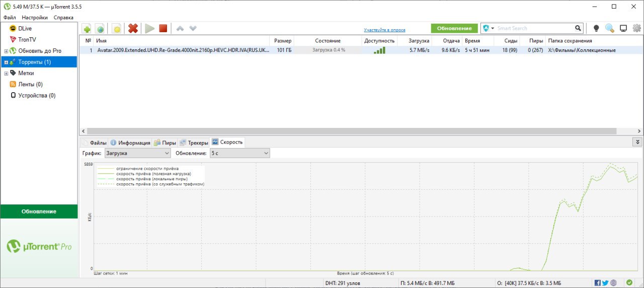This screenshot has height=288, width=644.
Task: Open the Обновление interval dropdown showing 5 с
Action: (x=239, y=153)
